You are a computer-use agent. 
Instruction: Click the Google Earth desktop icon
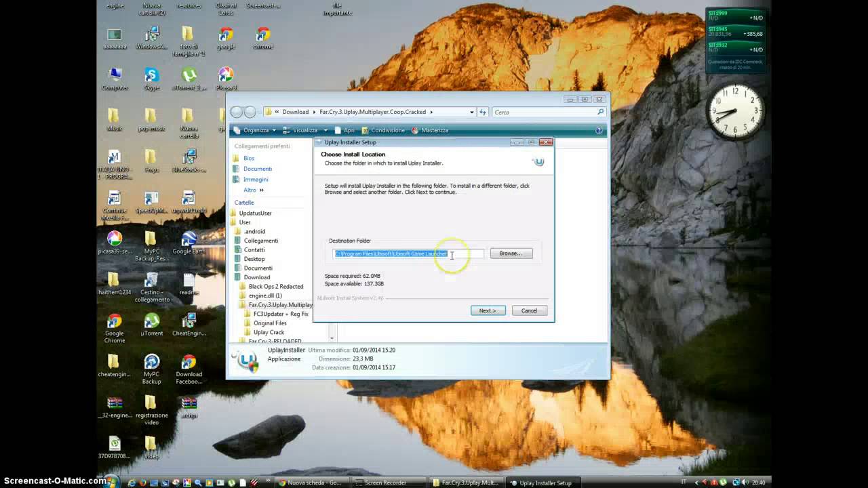point(189,243)
